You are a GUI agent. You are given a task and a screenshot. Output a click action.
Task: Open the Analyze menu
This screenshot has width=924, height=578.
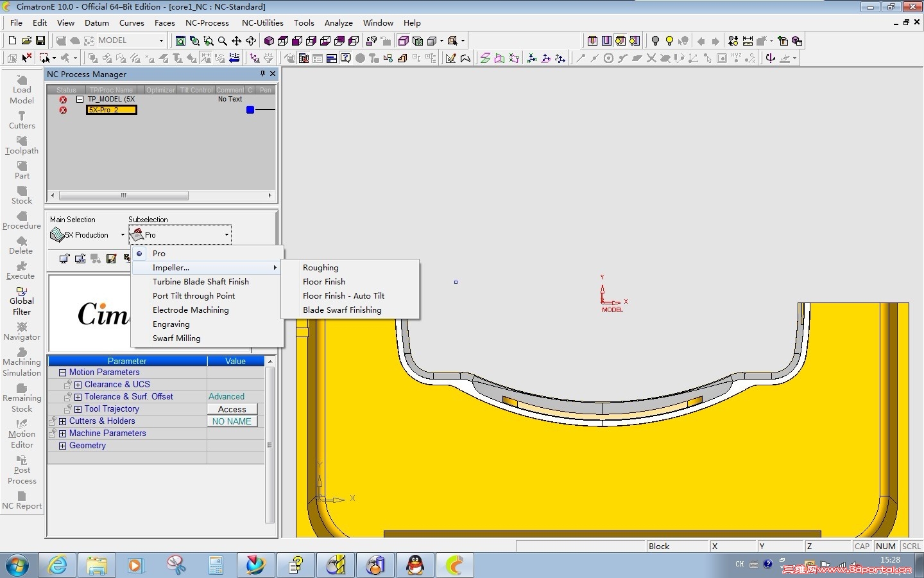click(338, 23)
